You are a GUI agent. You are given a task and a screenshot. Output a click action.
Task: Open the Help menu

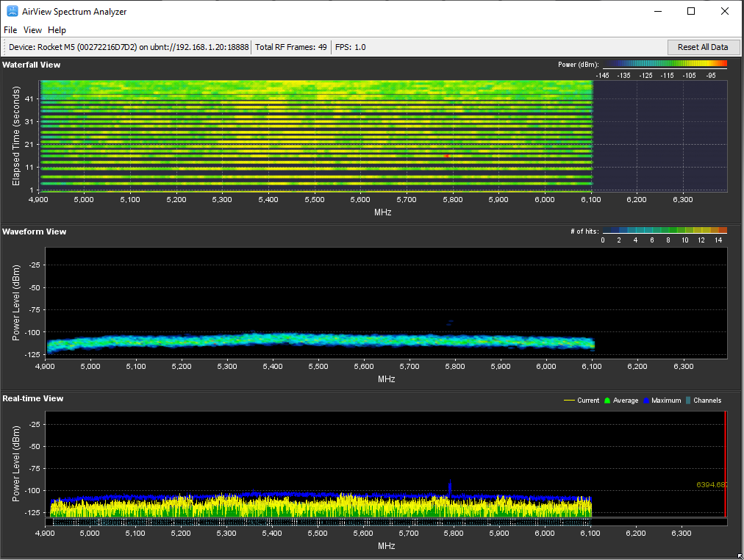pos(57,30)
